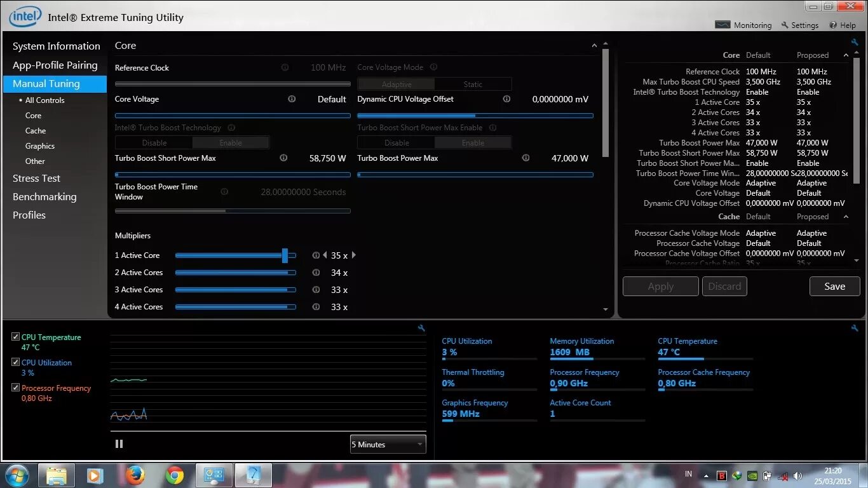
Task: Open the Profiles section
Action: point(29,215)
